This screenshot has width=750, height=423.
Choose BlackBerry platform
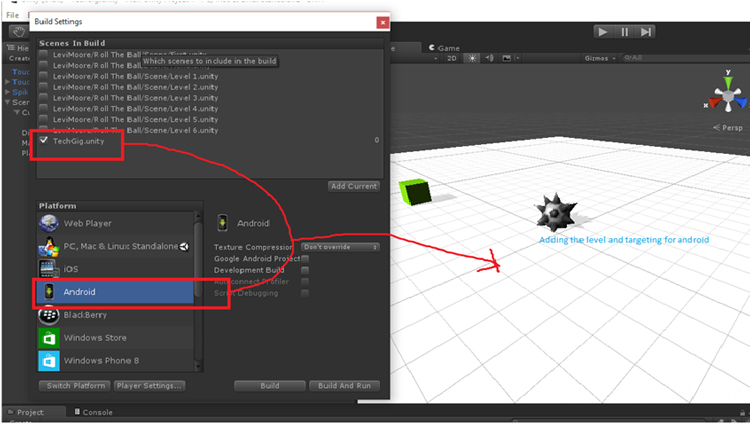point(116,315)
